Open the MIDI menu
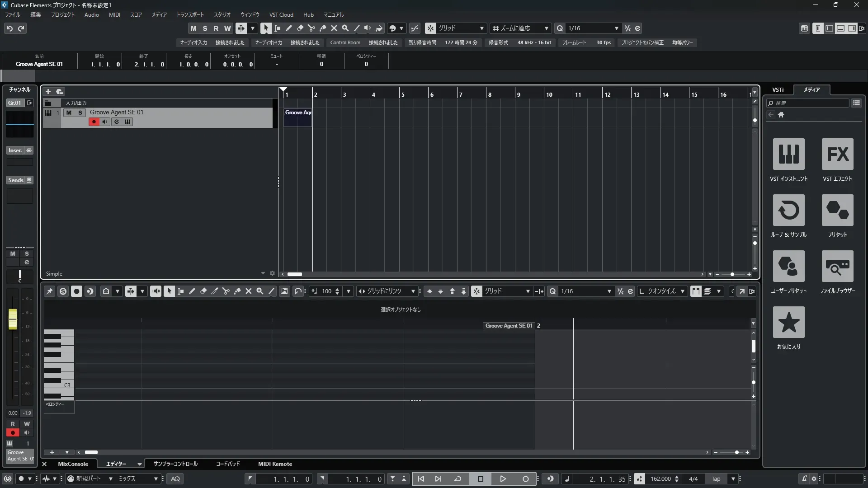This screenshot has width=868, height=488. [114, 14]
